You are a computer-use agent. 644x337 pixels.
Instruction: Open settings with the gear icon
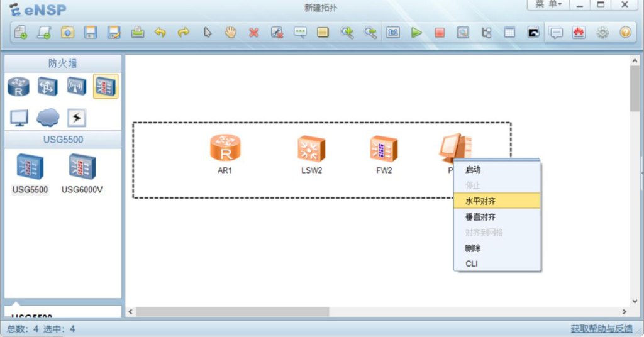[x=602, y=33]
